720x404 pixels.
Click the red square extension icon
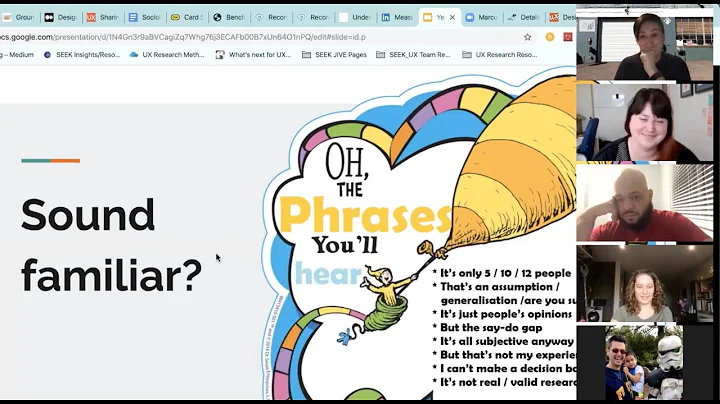pos(568,37)
